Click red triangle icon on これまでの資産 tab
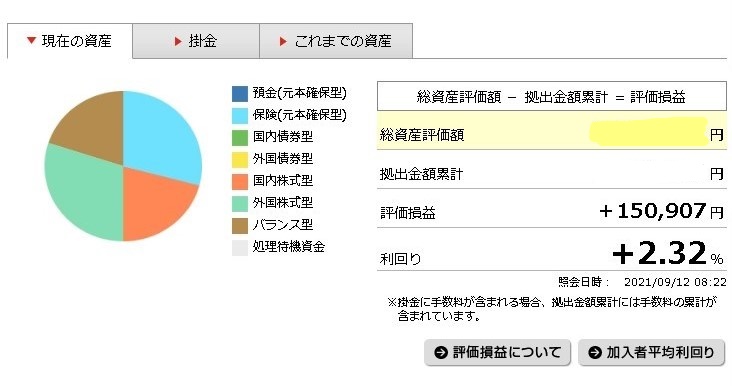 283,42
